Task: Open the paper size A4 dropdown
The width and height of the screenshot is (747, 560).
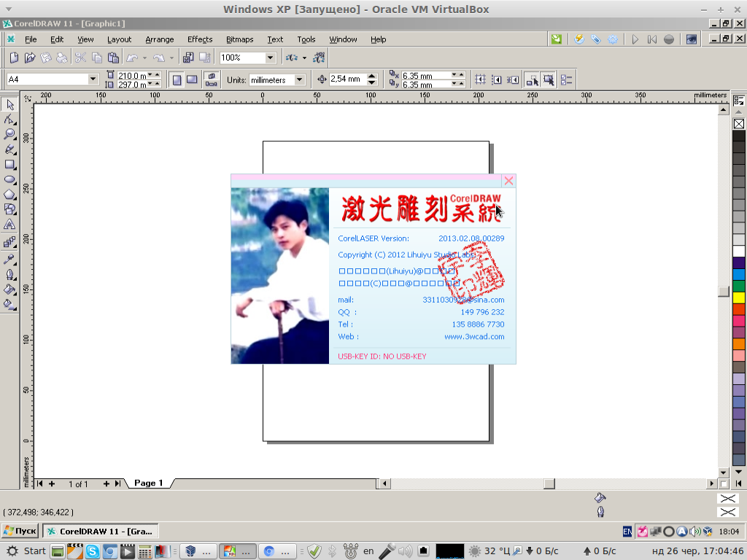Action: [93, 79]
